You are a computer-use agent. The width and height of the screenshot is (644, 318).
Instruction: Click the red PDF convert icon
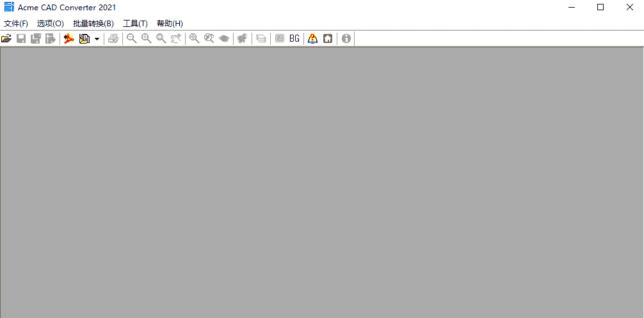pyautogui.click(x=69, y=38)
